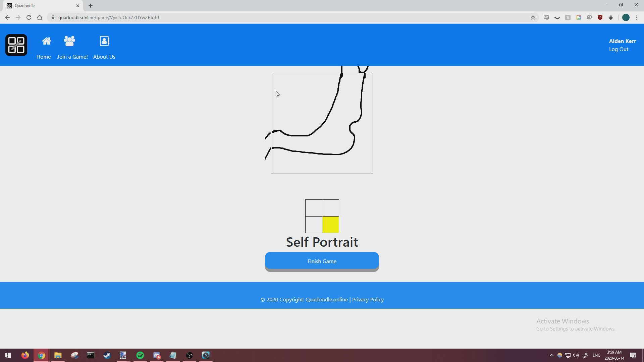The width and height of the screenshot is (644, 362).
Task: Open the Chrome three-dot menu
Action: coord(637,17)
